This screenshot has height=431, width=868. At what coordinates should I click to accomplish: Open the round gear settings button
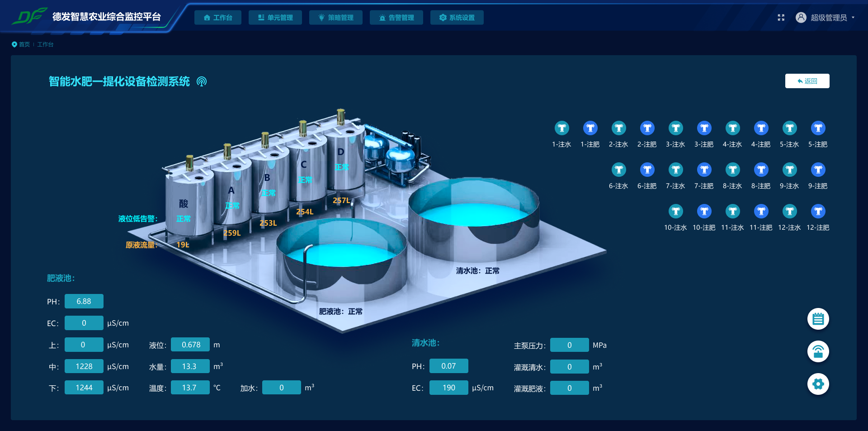[818, 384]
